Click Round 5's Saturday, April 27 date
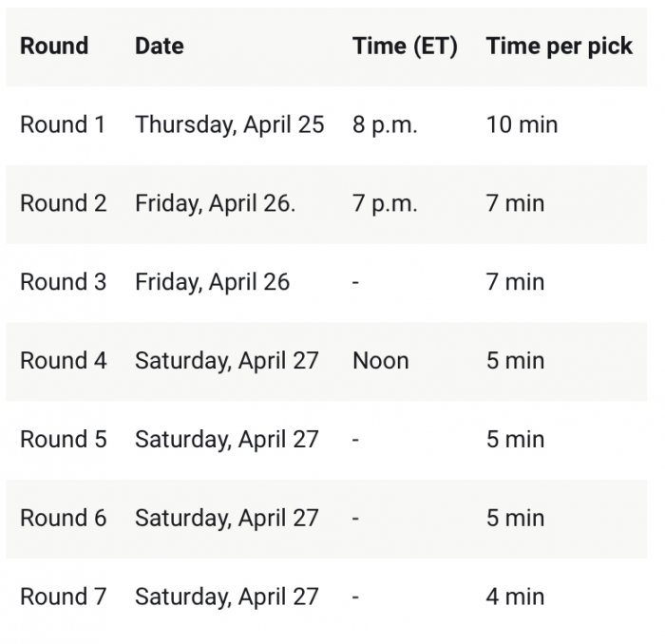The width and height of the screenshot is (665, 644). (x=226, y=440)
